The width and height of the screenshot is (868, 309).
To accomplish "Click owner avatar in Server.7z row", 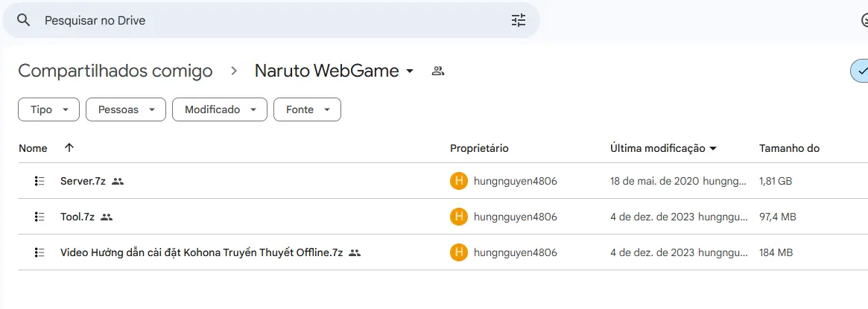I will coord(458,181).
